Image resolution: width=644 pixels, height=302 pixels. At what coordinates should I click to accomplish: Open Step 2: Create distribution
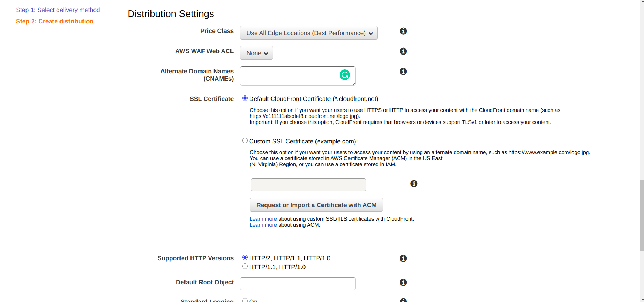[55, 21]
